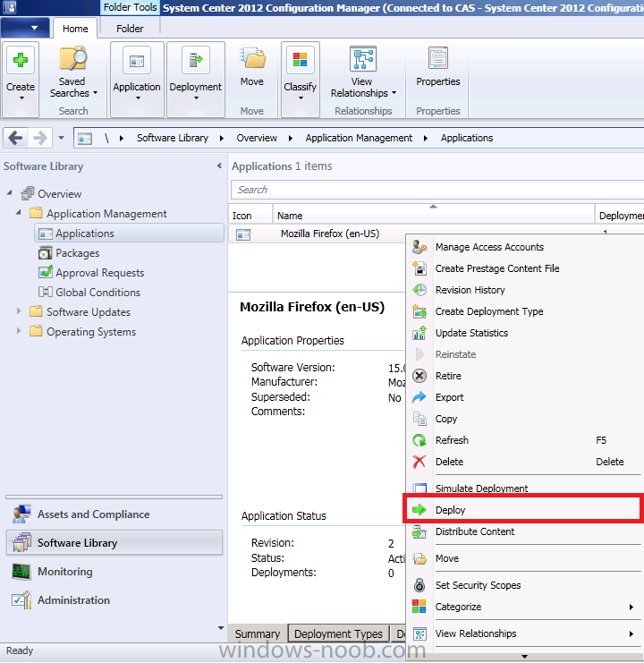Click Overview in the breadcrumb path

(257, 138)
